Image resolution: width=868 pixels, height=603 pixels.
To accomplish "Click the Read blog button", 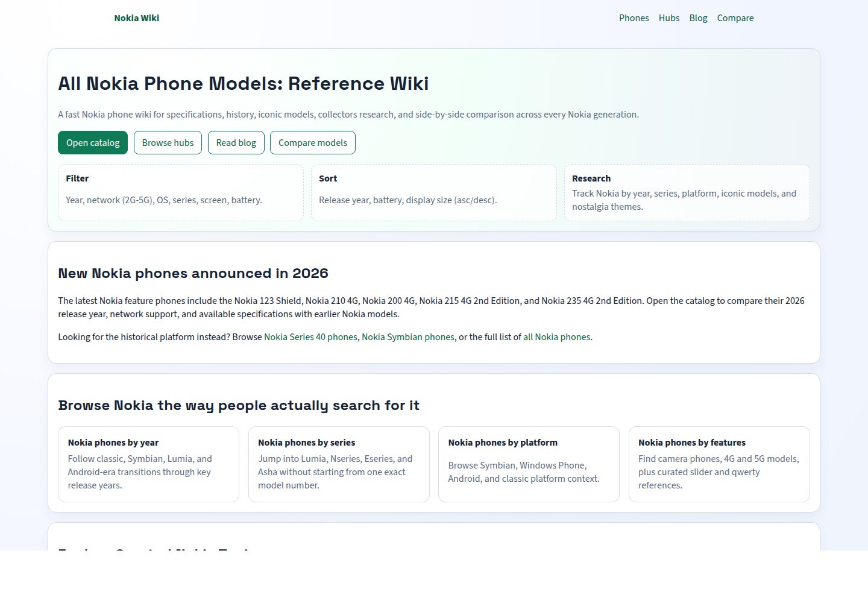I will click(x=236, y=143).
